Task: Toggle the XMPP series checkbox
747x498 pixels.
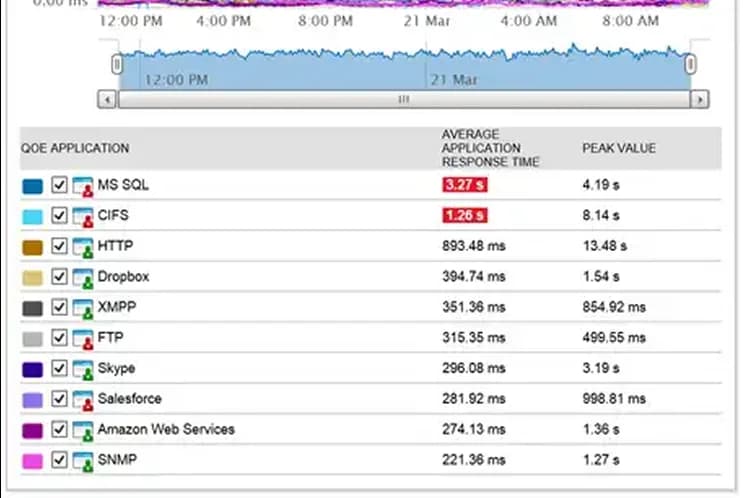Action: (59, 307)
